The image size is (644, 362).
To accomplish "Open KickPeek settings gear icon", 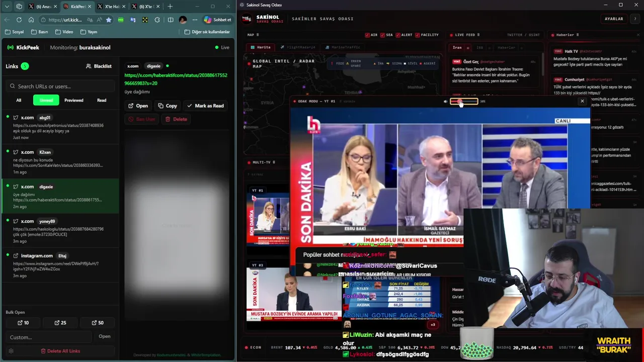I will pos(11,351).
